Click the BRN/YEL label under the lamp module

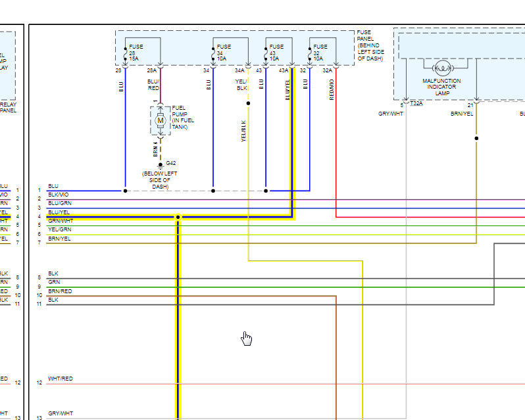462,114
